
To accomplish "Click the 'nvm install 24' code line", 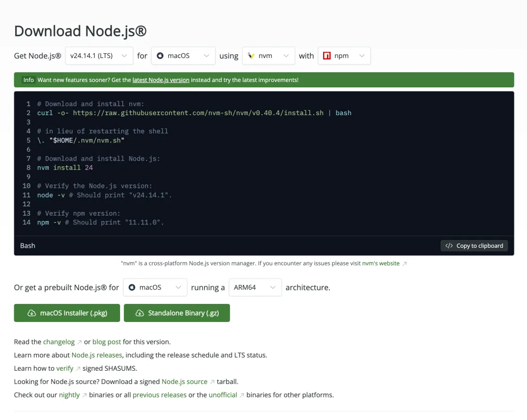I will point(65,168).
